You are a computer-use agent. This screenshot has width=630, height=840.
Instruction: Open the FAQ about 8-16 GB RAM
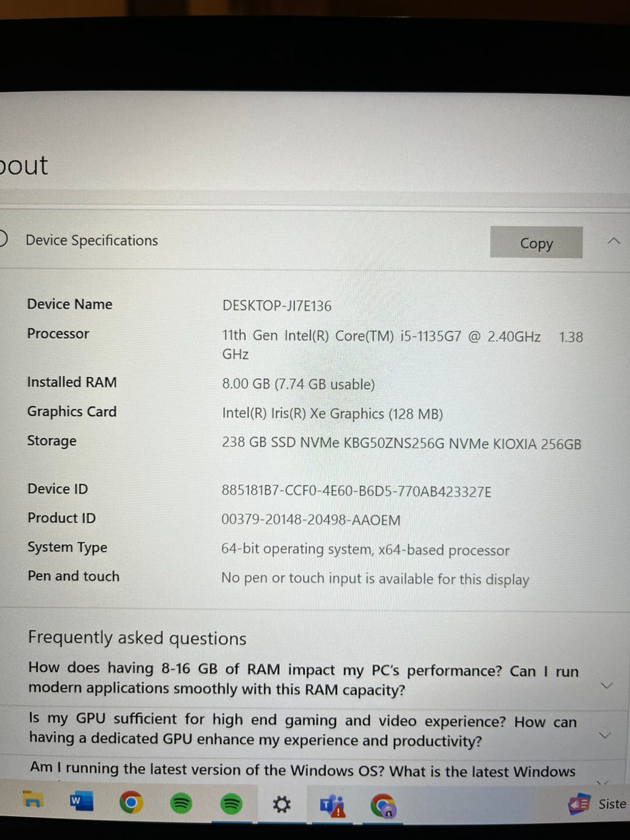[304, 679]
